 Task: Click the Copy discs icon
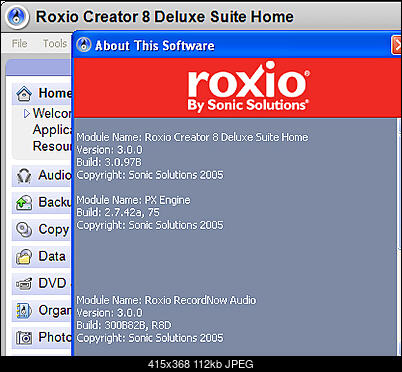coord(24,230)
